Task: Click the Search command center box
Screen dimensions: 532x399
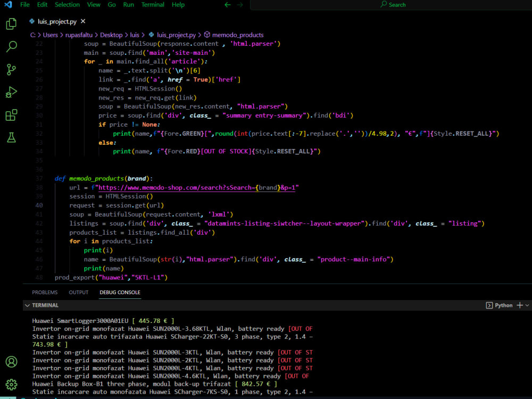Action: click(x=391, y=5)
